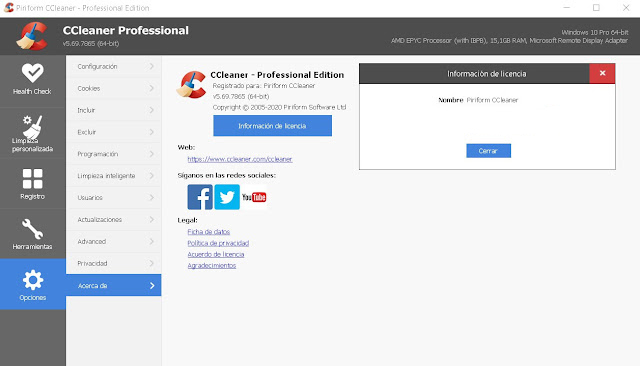Select the Advanced menu item
The width and height of the screenshot is (640, 366).
tap(113, 242)
